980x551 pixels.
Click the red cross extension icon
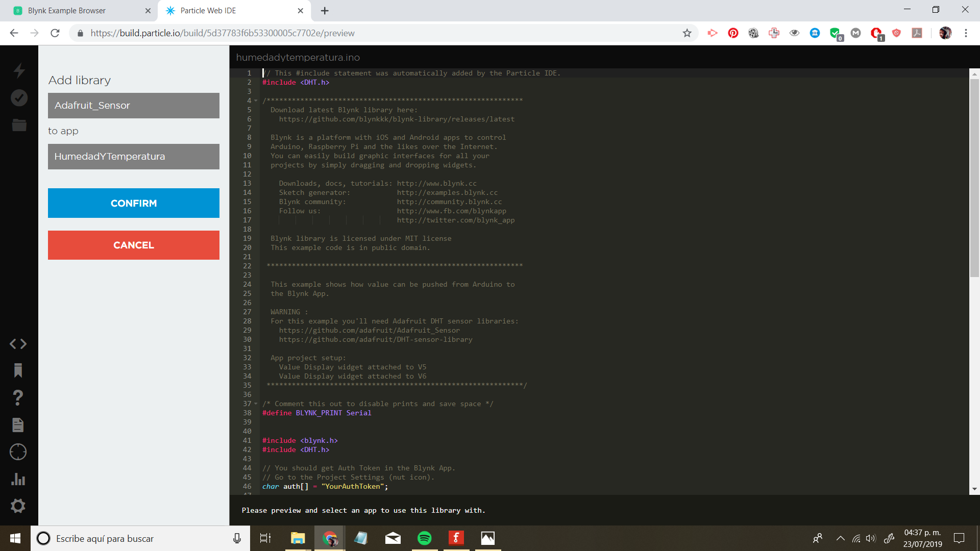click(774, 33)
